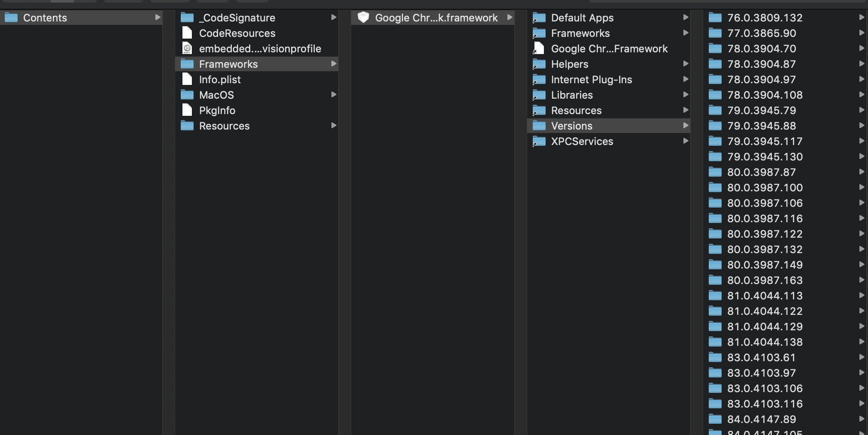Select version folder 80.0.3987.132
This screenshot has width=868, height=435.
[x=786, y=249]
